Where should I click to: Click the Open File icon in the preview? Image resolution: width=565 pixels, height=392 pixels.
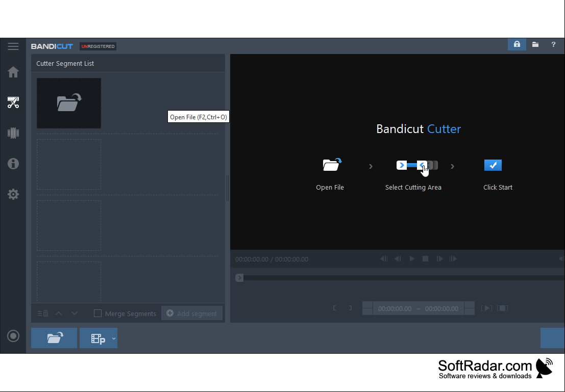pyautogui.click(x=332, y=165)
